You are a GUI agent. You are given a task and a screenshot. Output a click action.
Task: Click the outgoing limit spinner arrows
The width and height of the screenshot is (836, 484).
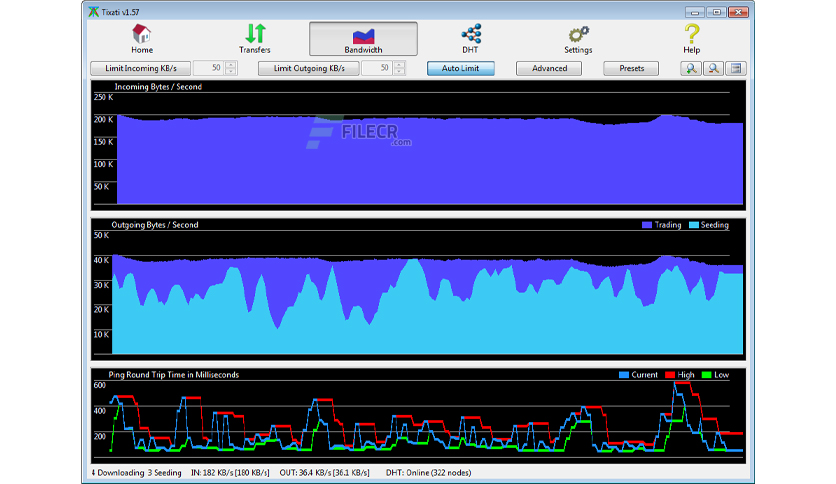399,68
